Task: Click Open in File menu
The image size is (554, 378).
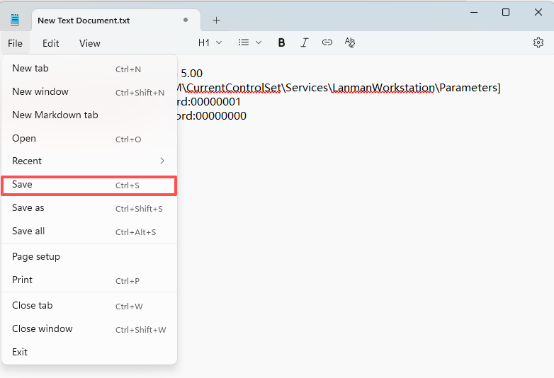Action: (x=89, y=138)
